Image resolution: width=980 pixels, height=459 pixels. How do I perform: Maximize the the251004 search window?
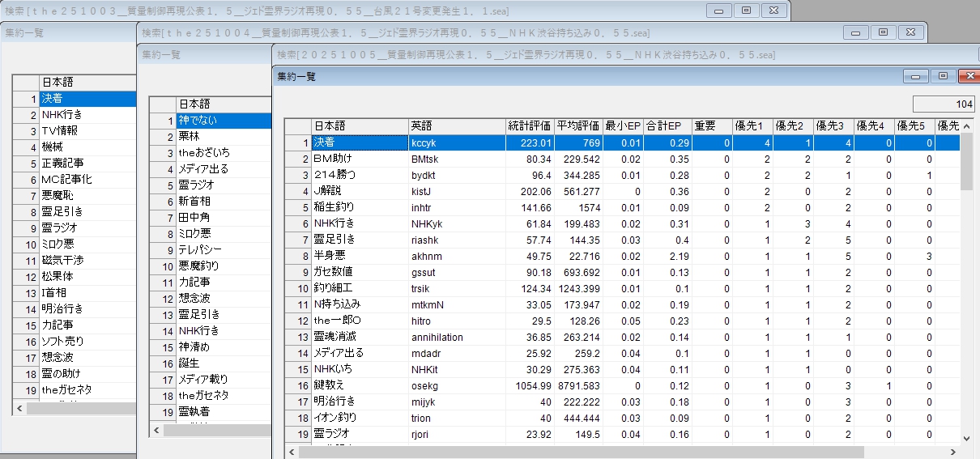pos(883,32)
